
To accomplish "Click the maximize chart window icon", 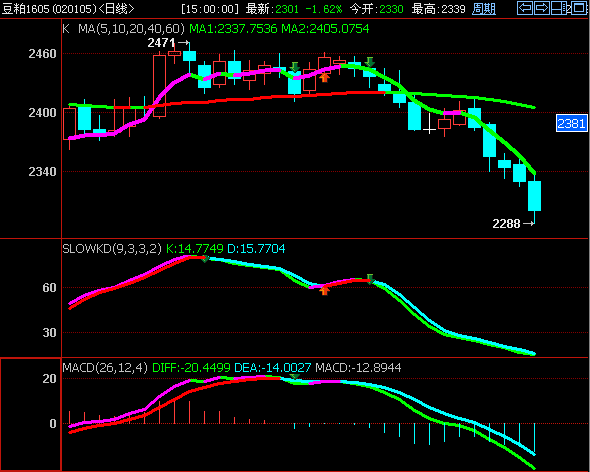I will [x=579, y=8].
